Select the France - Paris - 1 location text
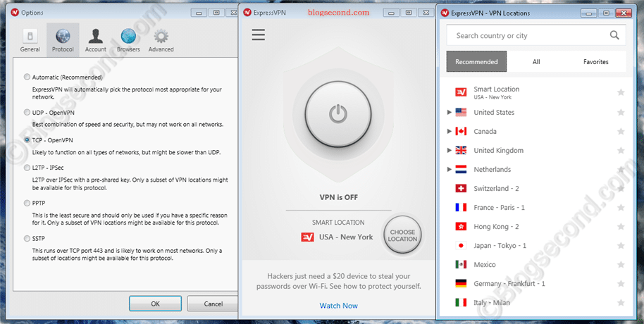Screen dimensions: 644x324 click(x=499, y=207)
